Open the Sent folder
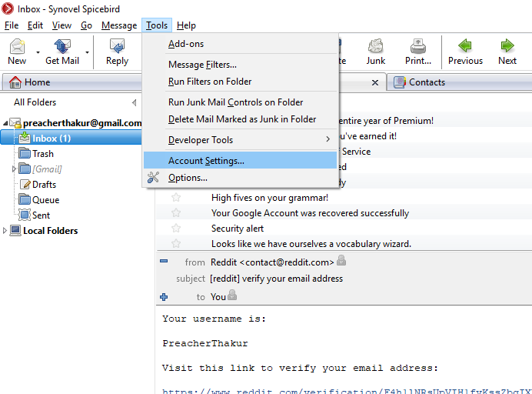This screenshot has width=532, height=394. 41,215
